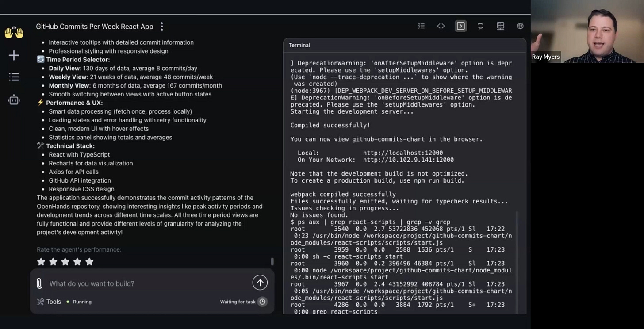644x329 pixels.
Task: Click the 'Technical Stack:' heading
Action: 70,146
